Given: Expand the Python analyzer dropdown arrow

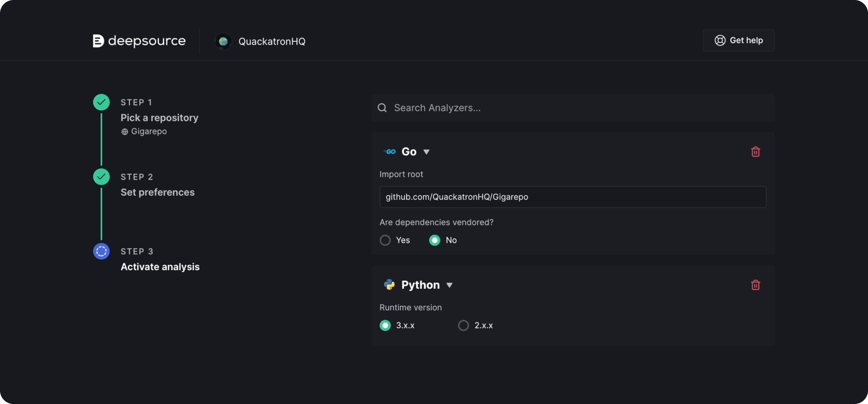Looking at the screenshot, I should pyautogui.click(x=449, y=285).
